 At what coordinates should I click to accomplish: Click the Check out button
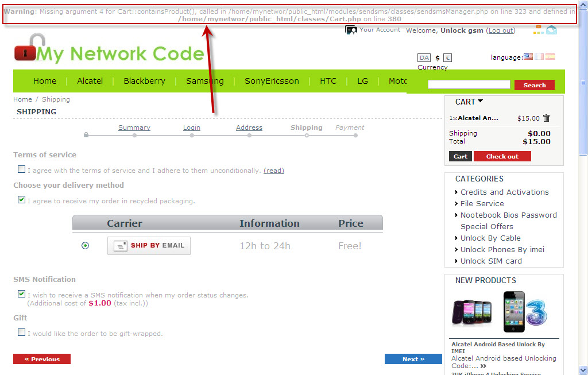tap(502, 156)
